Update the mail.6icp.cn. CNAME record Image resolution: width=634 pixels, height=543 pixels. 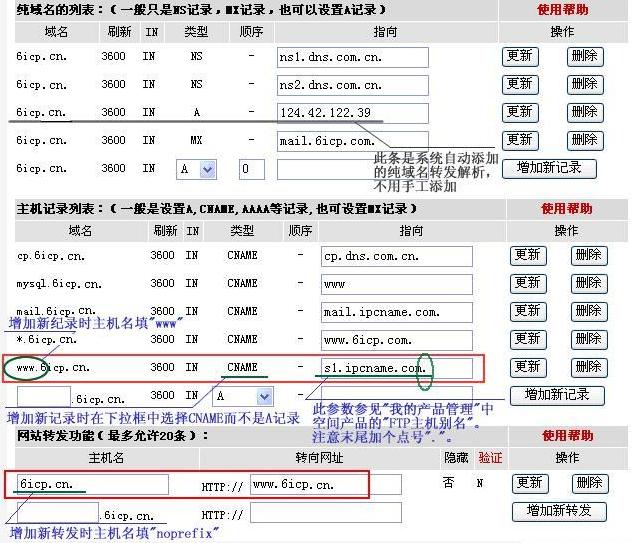click(528, 311)
